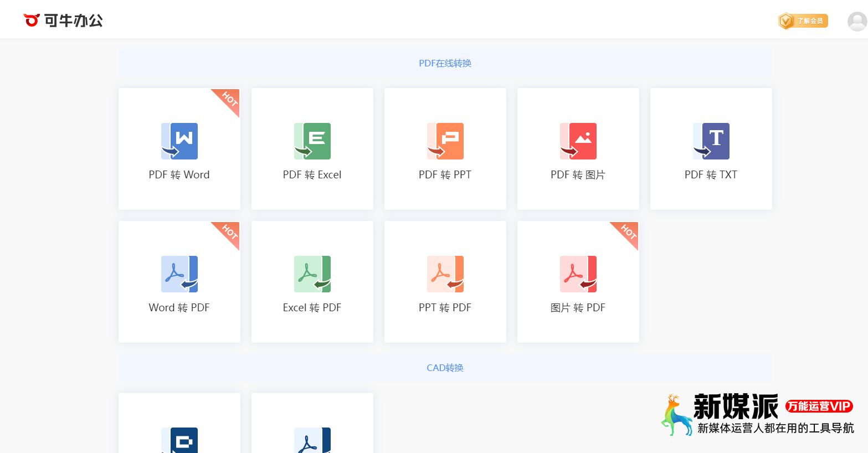Open the PPT to PDF icon

445,274
